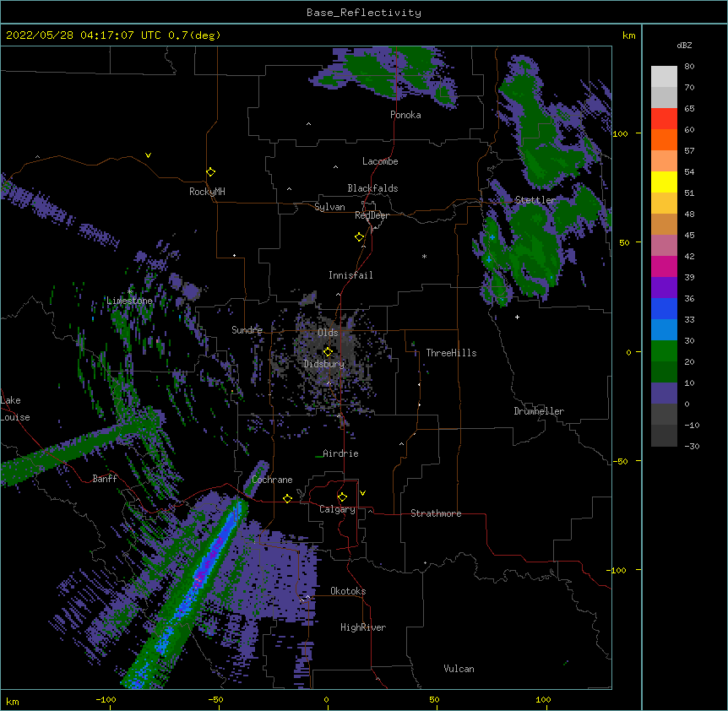
Task: Select the yellow diamond radar site between Olds and Didsbury
Action: click(328, 351)
